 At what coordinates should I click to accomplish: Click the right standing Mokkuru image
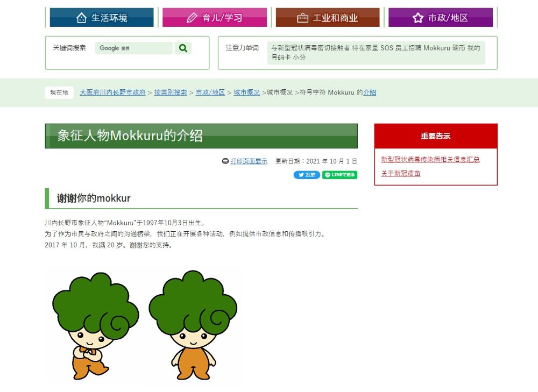pos(193,325)
